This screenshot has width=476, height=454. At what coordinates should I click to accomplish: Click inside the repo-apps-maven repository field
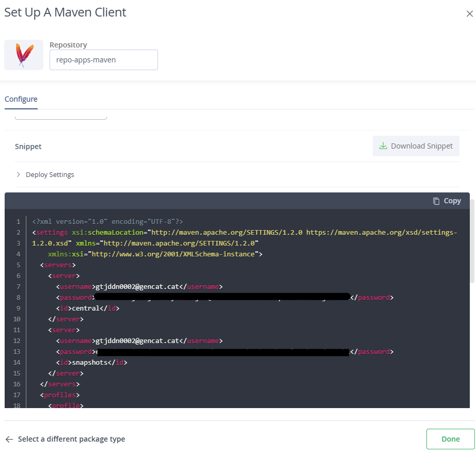point(103,60)
